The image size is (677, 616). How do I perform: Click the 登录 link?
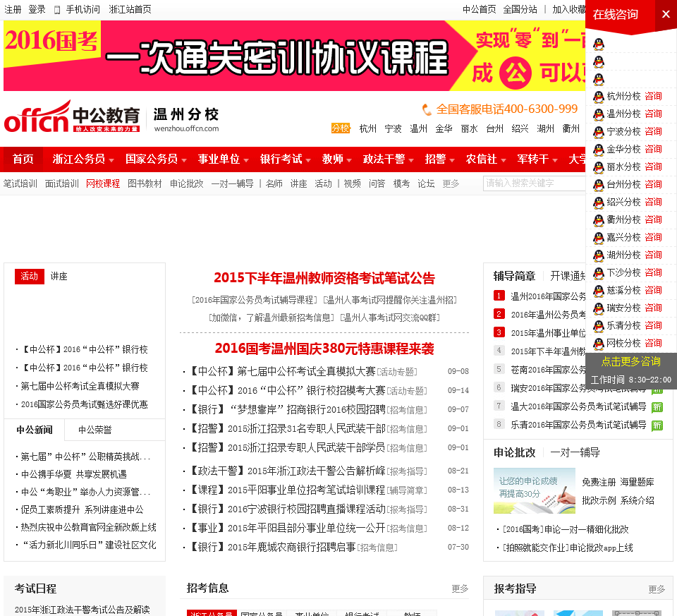[37, 9]
